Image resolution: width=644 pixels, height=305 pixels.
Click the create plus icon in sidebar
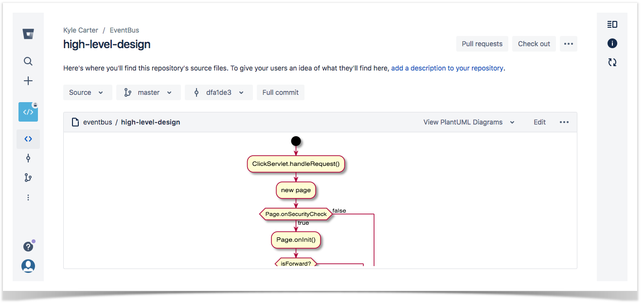coord(28,81)
